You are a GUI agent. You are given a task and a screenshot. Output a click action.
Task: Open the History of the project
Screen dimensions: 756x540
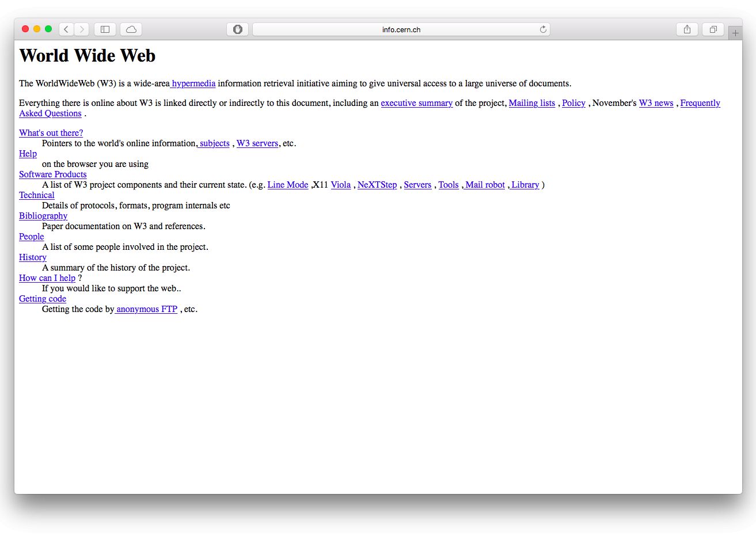tap(32, 257)
